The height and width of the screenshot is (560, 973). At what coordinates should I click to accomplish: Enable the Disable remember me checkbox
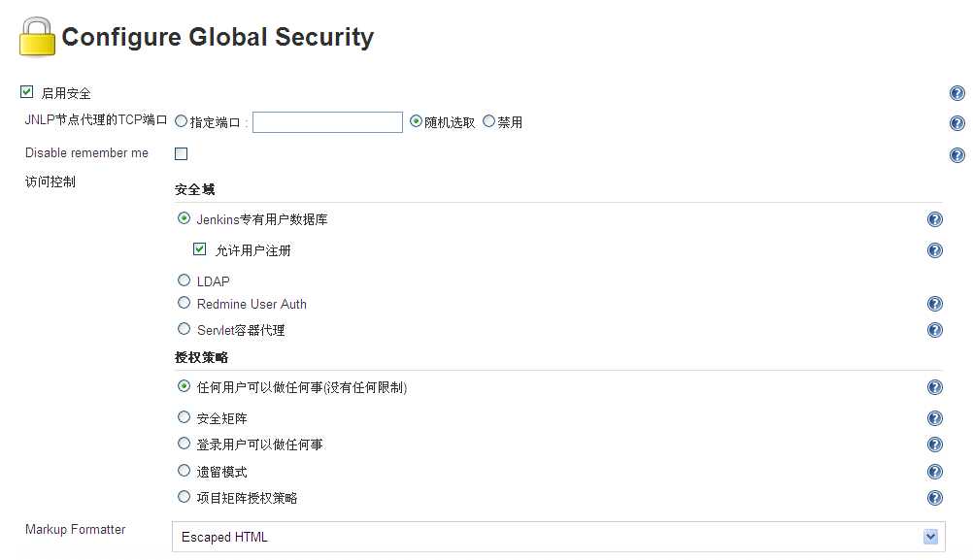(181, 153)
